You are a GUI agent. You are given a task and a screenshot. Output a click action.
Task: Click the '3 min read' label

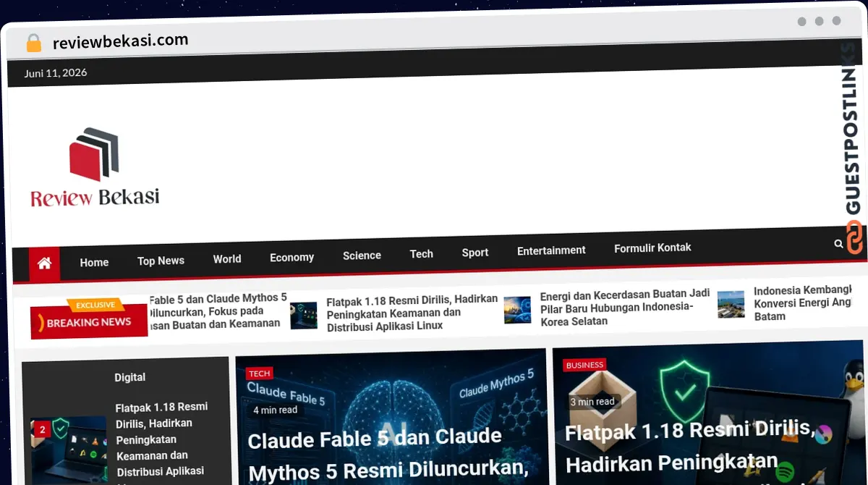click(592, 402)
